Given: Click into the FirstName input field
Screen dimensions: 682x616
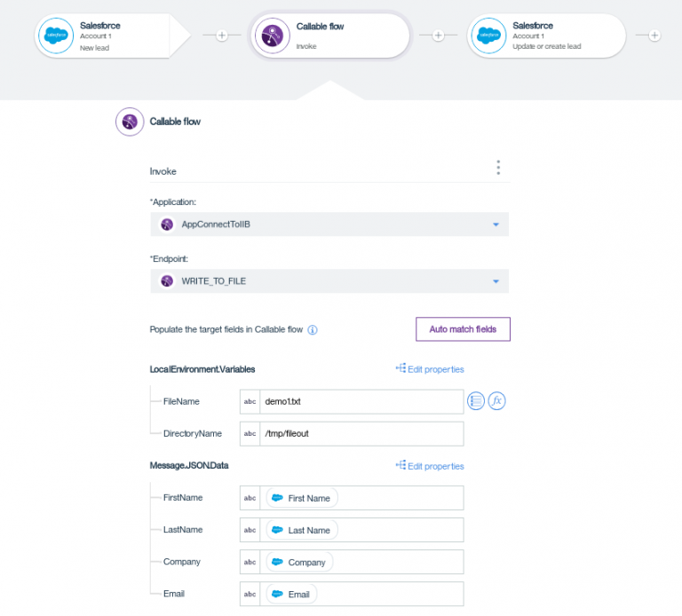Looking at the screenshot, I should click(x=352, y=498).
